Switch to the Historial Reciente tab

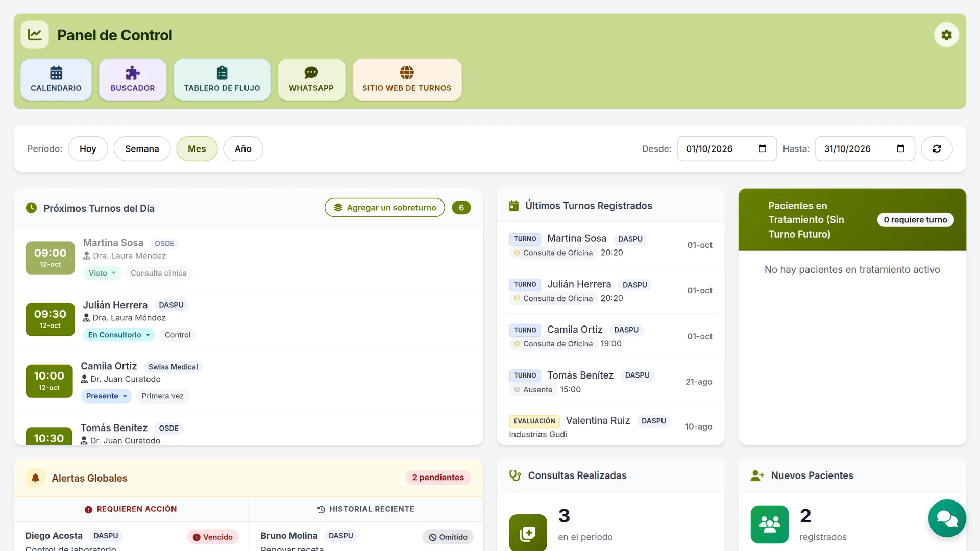366,509
